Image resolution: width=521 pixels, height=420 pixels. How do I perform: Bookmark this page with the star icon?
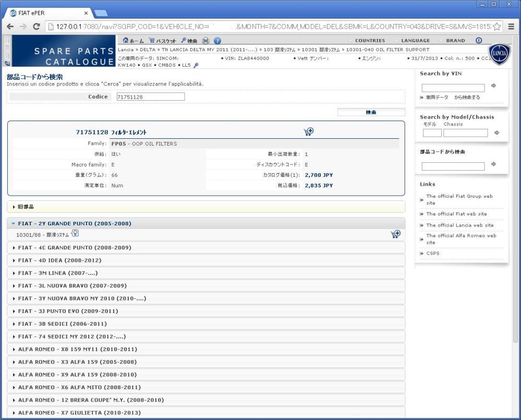tap(496, 27)
